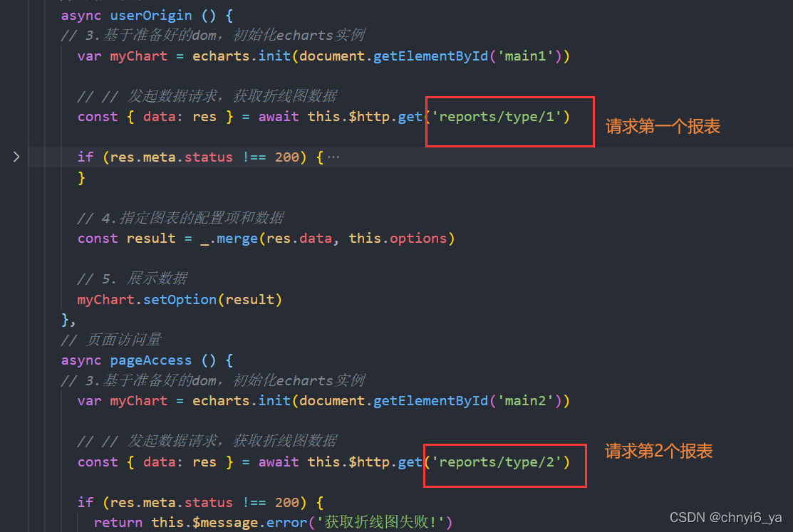
Task: Click the setOption method call
Action: pos(180,300)
